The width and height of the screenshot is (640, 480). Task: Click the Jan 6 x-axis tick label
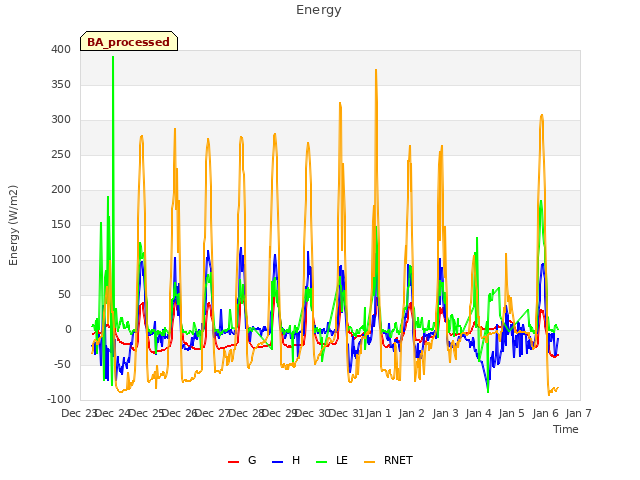coord(545,413)
